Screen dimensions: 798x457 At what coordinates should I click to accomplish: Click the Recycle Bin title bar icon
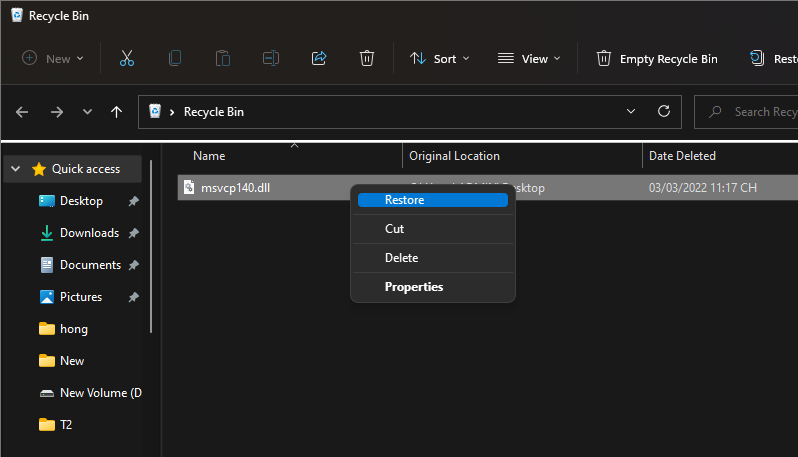coord(17,15)
